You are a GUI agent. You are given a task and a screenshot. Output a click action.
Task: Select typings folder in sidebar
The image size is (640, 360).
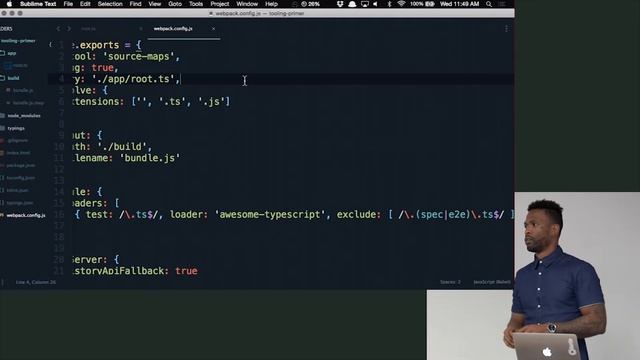[16, 128]
